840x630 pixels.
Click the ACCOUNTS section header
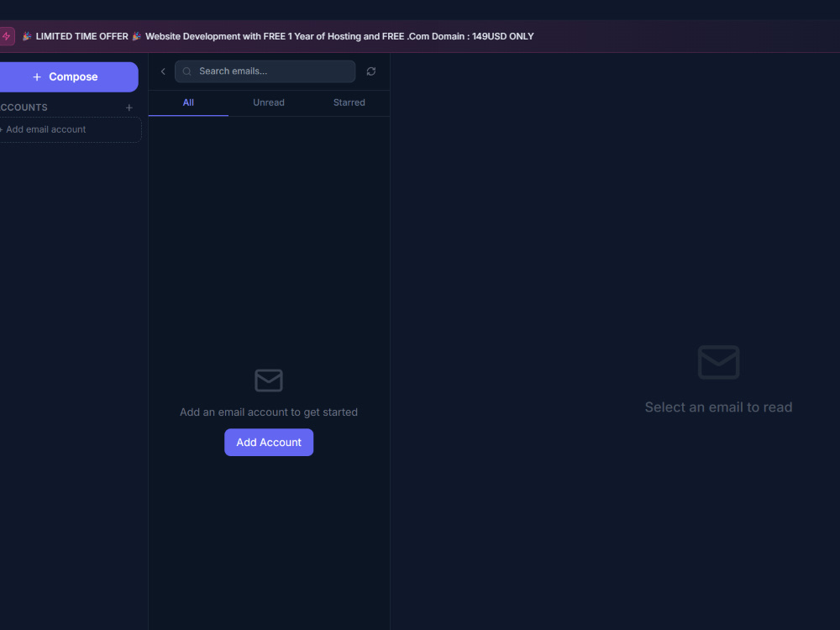24,108
